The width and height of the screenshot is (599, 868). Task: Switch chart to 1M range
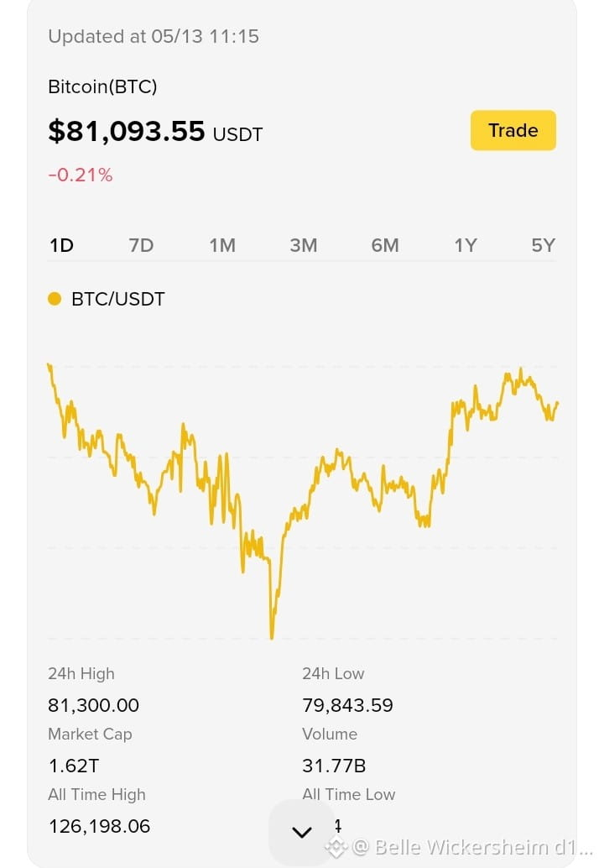point(222,245)
